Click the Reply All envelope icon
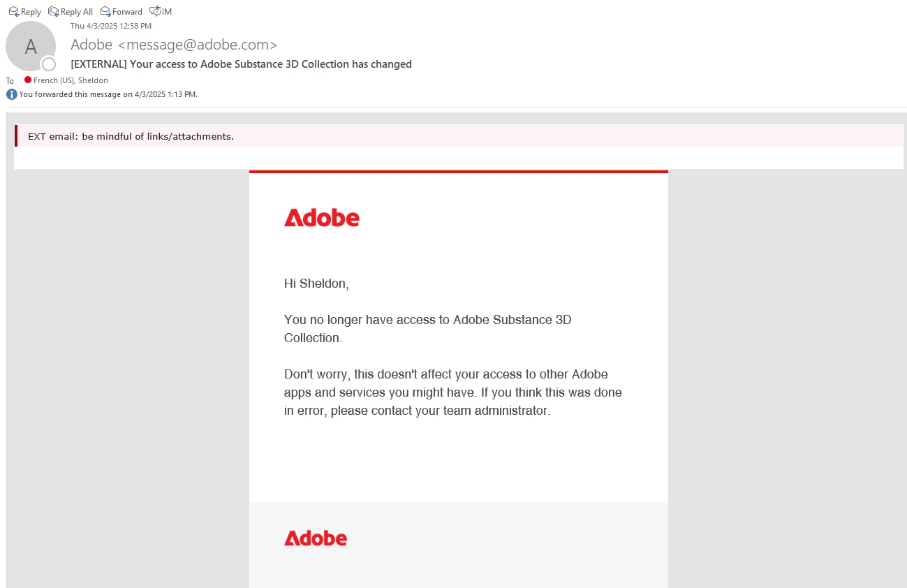The image size is (907, 588). pyautogui.click(x=53, y=11)
